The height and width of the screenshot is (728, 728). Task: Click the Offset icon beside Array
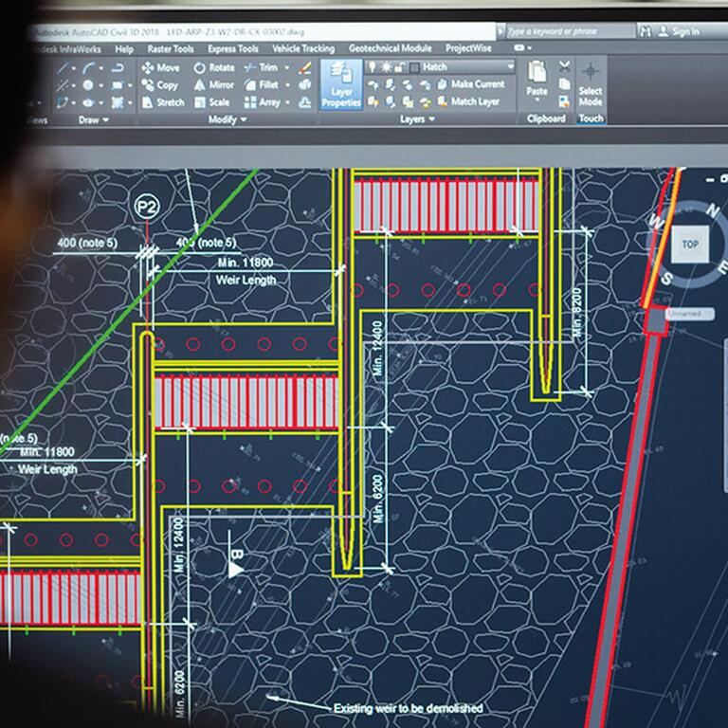304,102
